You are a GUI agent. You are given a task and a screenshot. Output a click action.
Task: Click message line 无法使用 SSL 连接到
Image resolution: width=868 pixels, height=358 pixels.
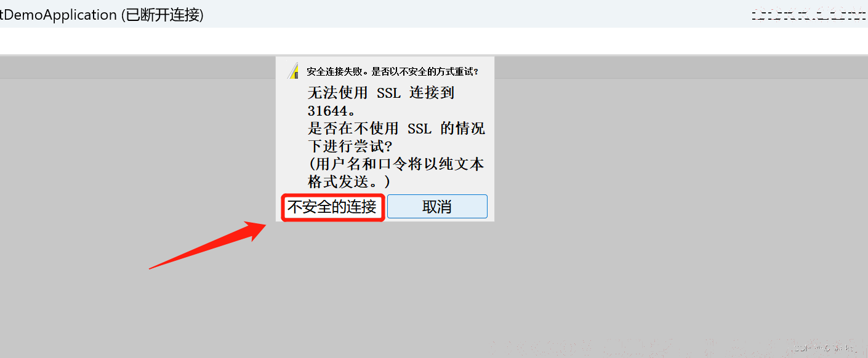381,93
